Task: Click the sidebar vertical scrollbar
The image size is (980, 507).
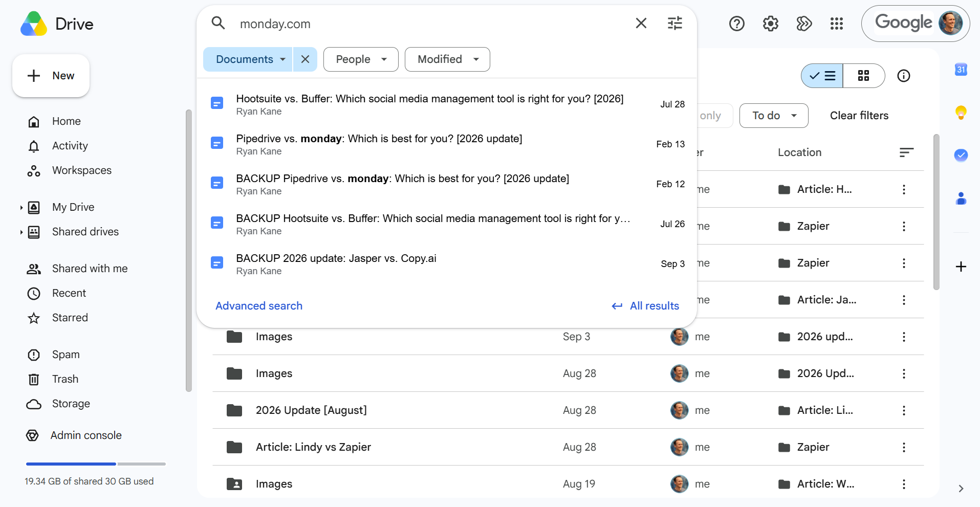Action: (x=188, y=251)
